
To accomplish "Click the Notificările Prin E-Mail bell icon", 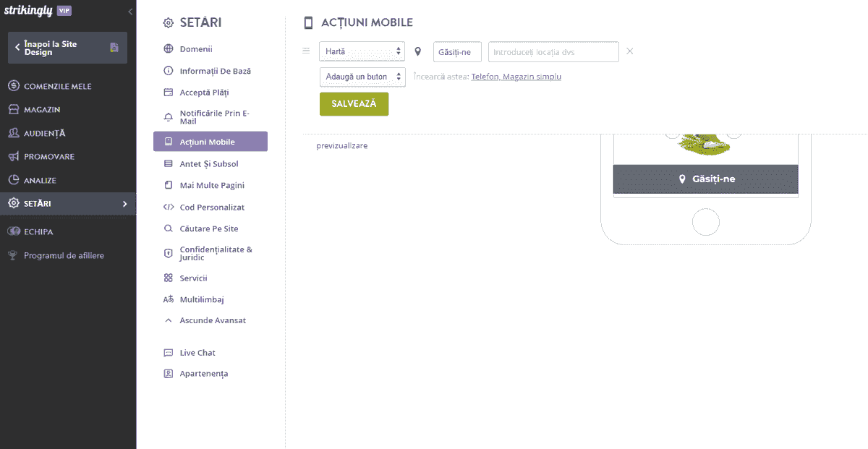I will click(x=169, y=117).
